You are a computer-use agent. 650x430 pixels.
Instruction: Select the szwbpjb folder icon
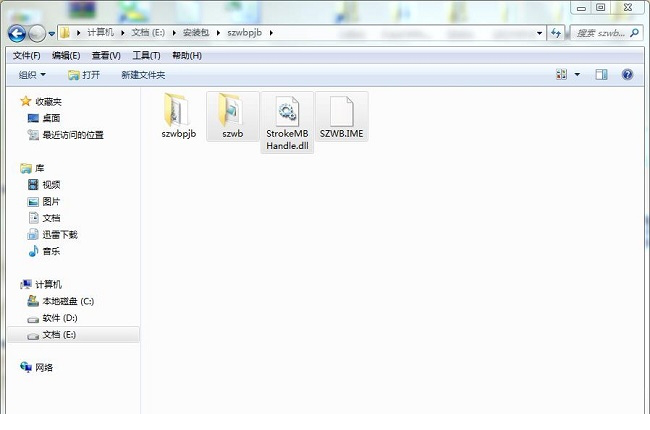(177, 110)
